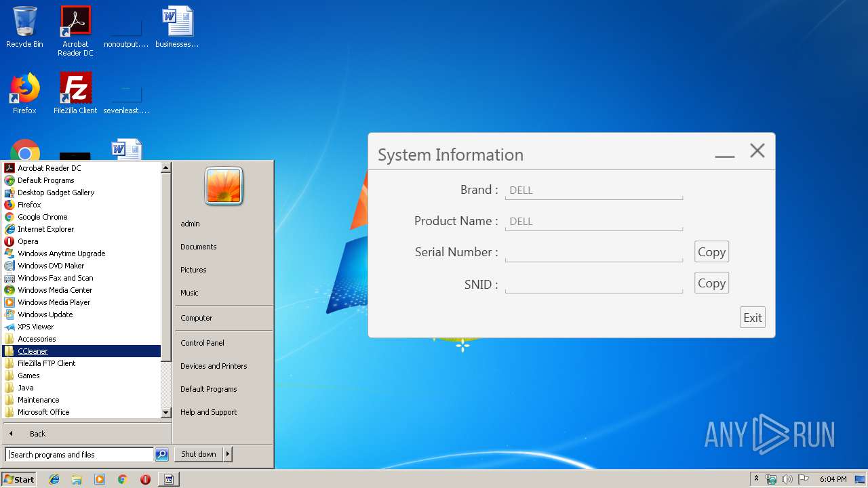This screenshot has height=488, width=868.
Task: Click the SNID field
Action: pos(594,284)
